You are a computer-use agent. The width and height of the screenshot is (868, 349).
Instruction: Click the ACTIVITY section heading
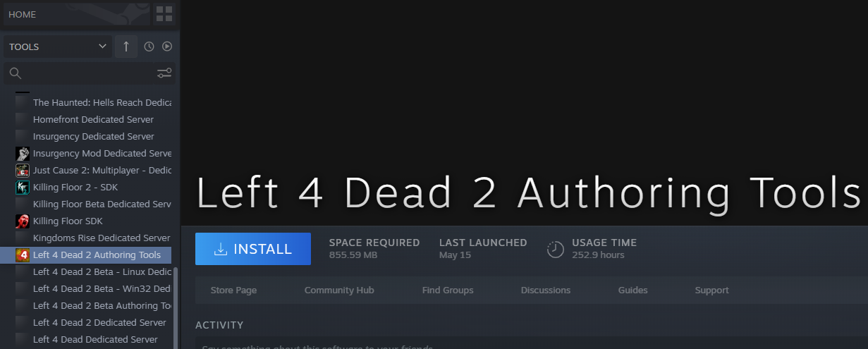coord(219,325)
